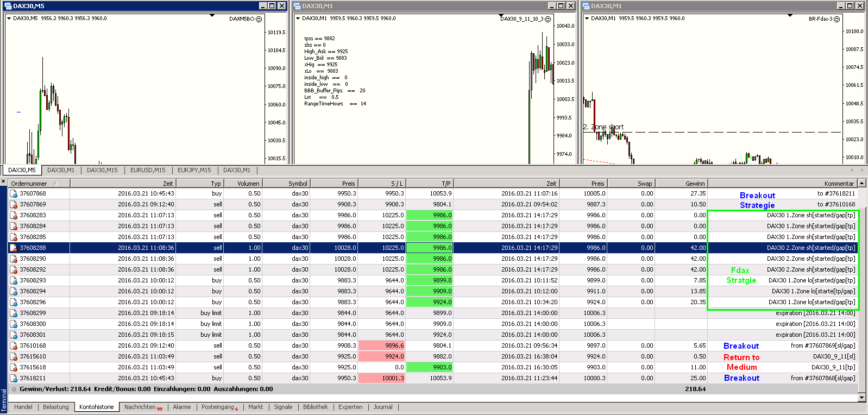Screen dimensions: 868x415
Task: Click the DAX30_9_11_10_3 expert smiley icon
Action: [x=548, y=19]
